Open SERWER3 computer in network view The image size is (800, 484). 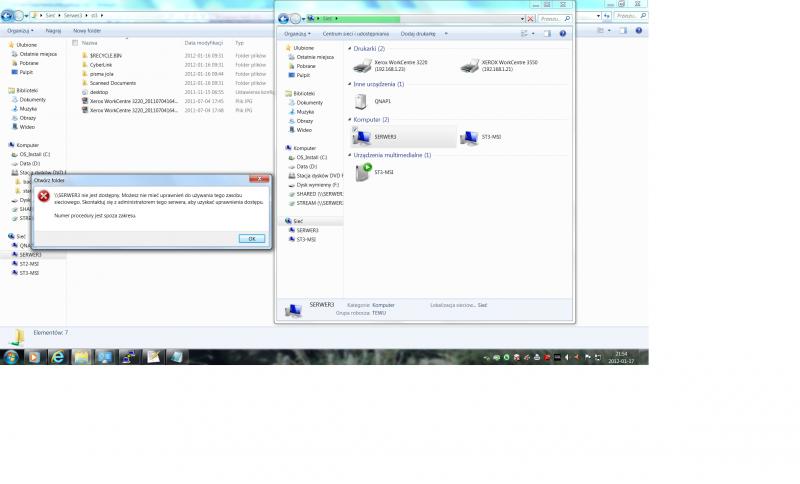click(x=362, y=137)
